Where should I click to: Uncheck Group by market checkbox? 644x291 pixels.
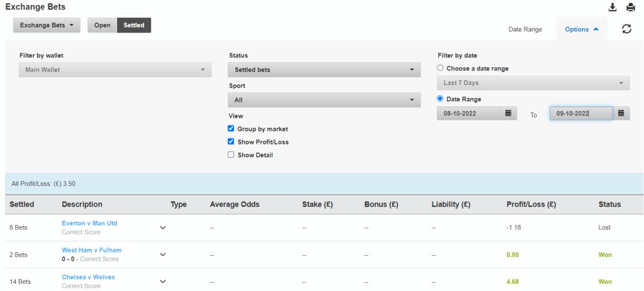(x=231, y=129)
